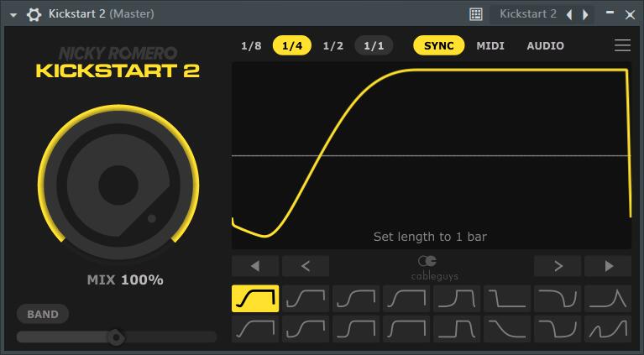Choose the fourth curve preset in top row
The height and width of the screenshot is (355, 644).
click(406, 299)
